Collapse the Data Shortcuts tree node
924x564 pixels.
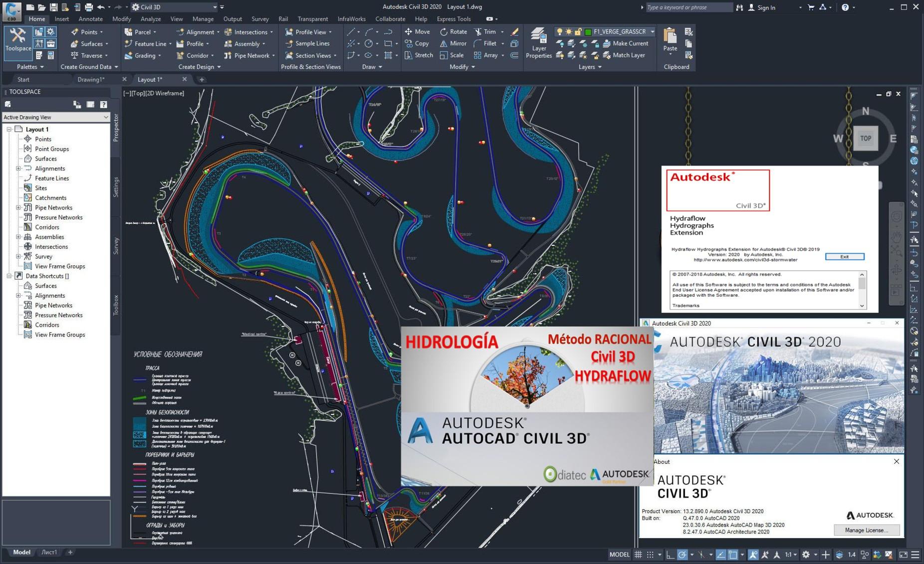[x=9, y=276]
